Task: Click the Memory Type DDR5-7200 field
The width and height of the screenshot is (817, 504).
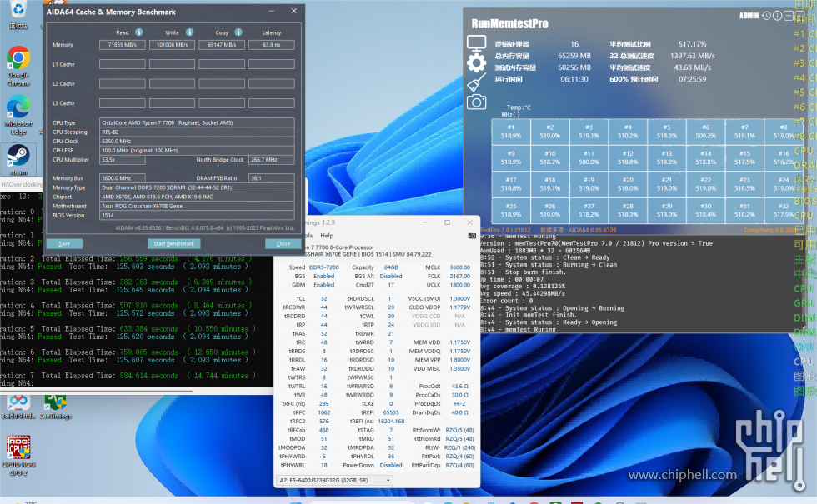Action: 197,187
